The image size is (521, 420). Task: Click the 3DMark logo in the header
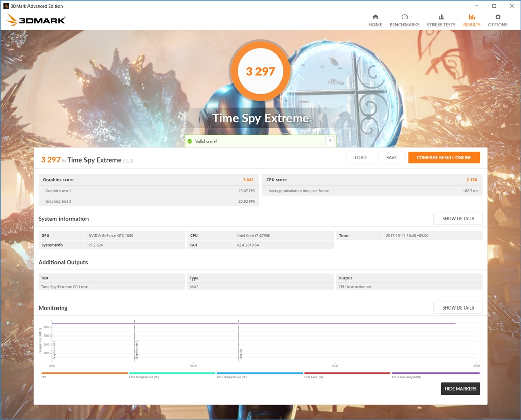[x=36, y=21]
